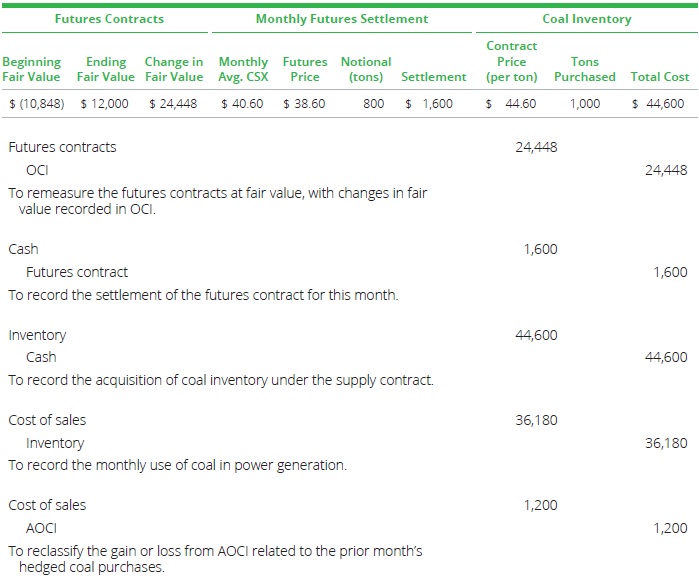Select the 800 notional tons value
This screenshot has height=578, width=699.
point(373,103)
